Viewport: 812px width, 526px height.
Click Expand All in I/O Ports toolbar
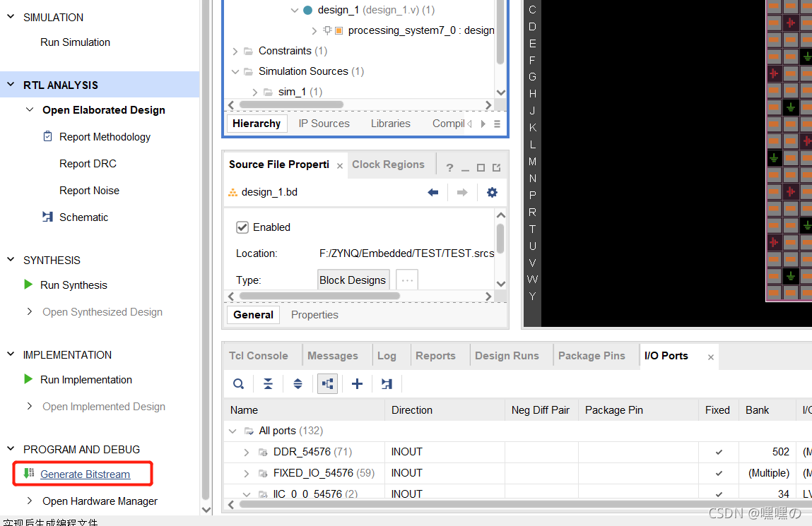tap(298, 384)
